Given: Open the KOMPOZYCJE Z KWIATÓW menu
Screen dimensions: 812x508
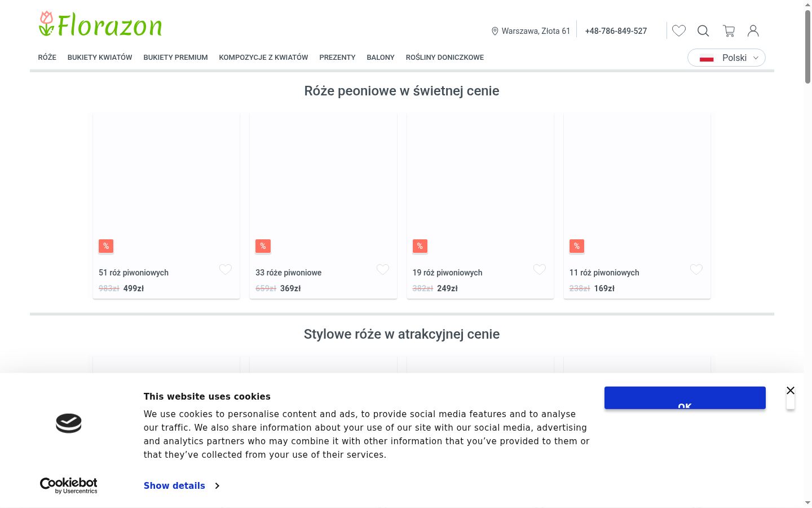Looking at the screenshot, I should tap(263, 58).
